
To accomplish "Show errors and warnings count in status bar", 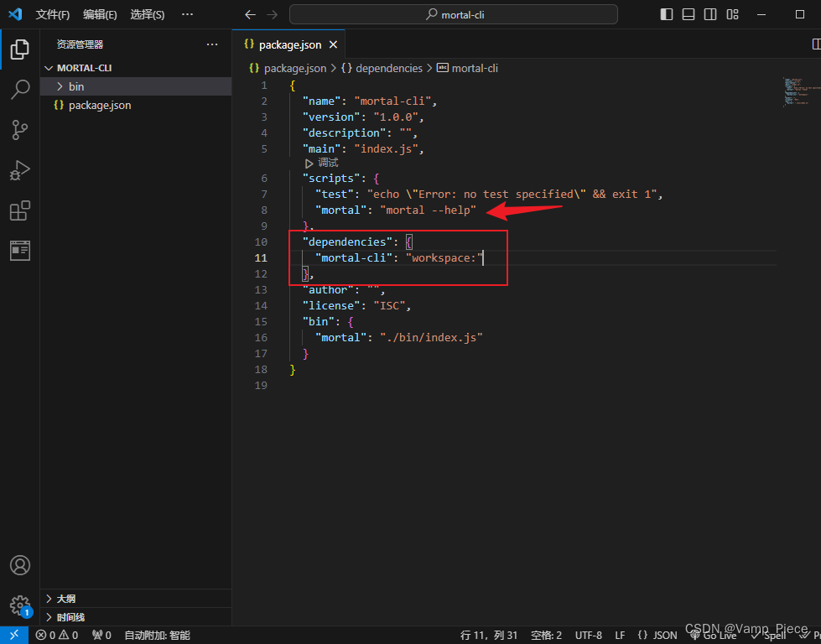I will point(57,635).
